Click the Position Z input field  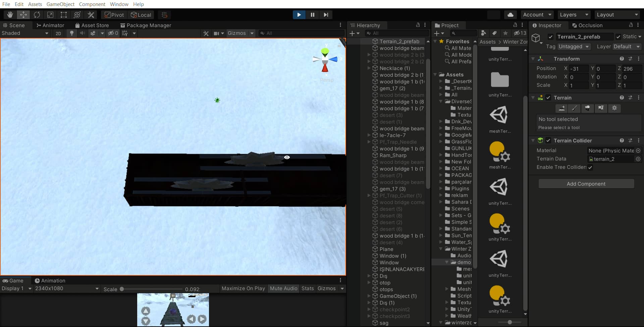(632, 69)
